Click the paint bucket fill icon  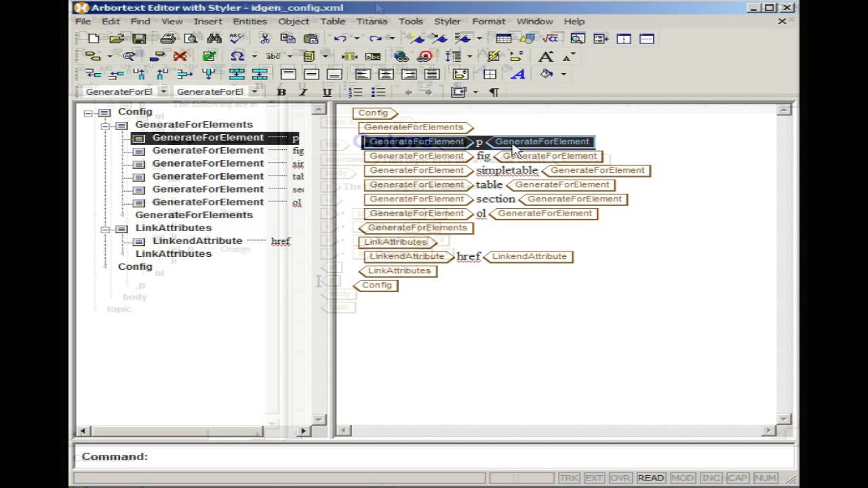click(547, 74)
